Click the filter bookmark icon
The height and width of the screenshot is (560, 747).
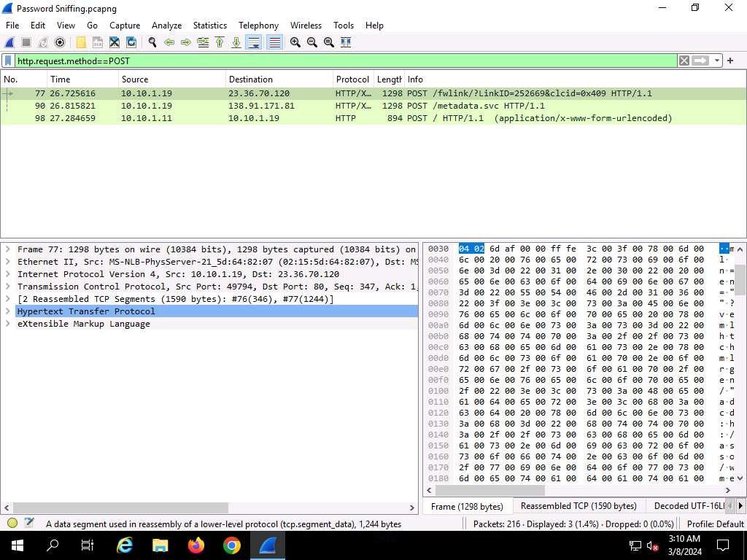click(x=8, y=61)
